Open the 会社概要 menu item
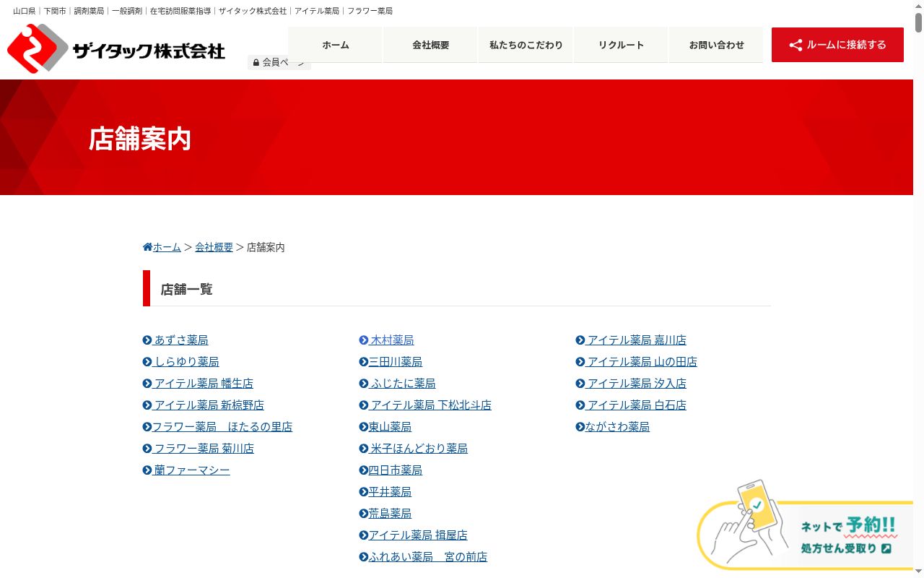 [x=431, y=45]
